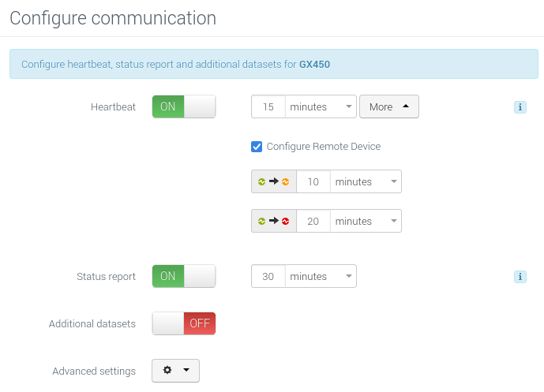
Task: Click the Status report interval value field
Action: pos(268,276)
